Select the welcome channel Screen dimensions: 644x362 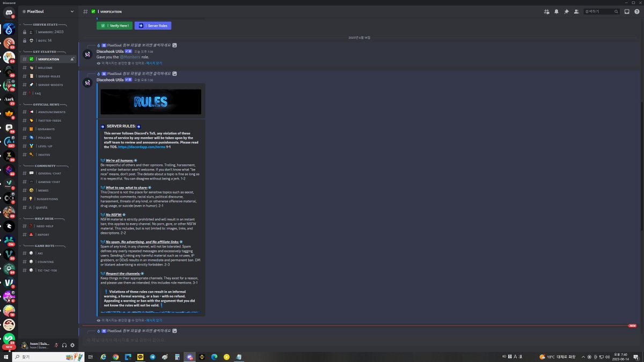[48, 68]
